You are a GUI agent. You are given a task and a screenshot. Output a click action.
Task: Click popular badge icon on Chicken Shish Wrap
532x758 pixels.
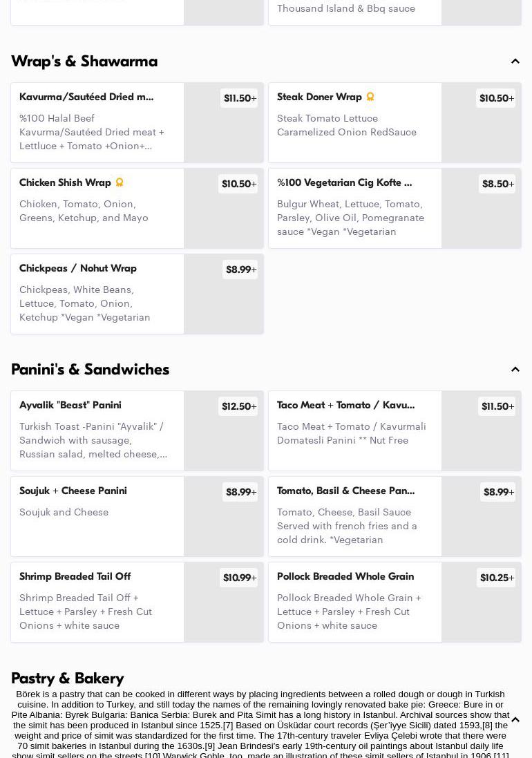(120, 182)
